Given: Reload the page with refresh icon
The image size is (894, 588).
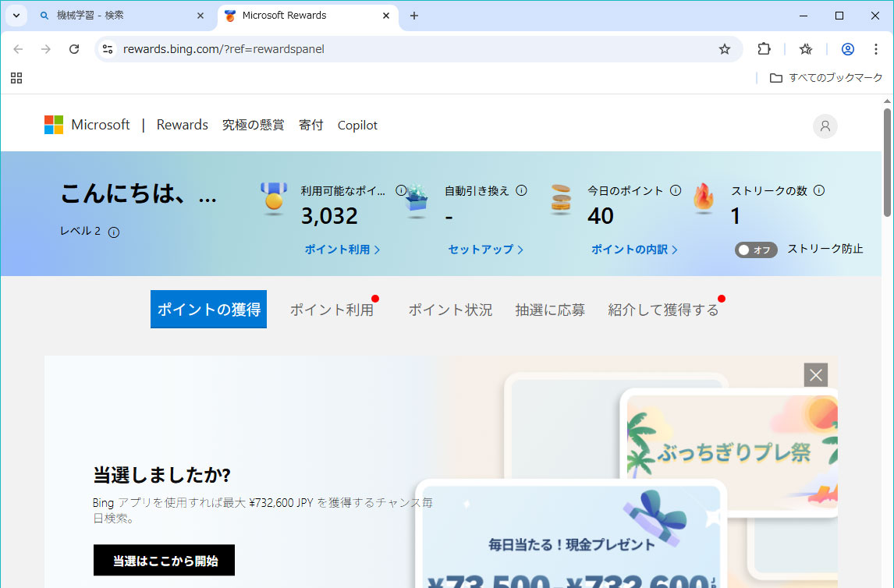Looking at the screenshot, I should click(x=74, y=49).
